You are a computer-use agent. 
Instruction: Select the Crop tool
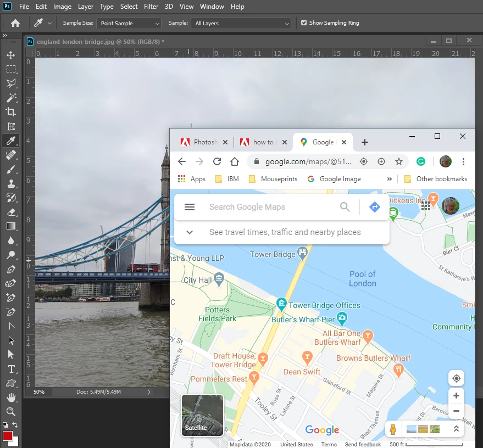click(x=11, y=111)
